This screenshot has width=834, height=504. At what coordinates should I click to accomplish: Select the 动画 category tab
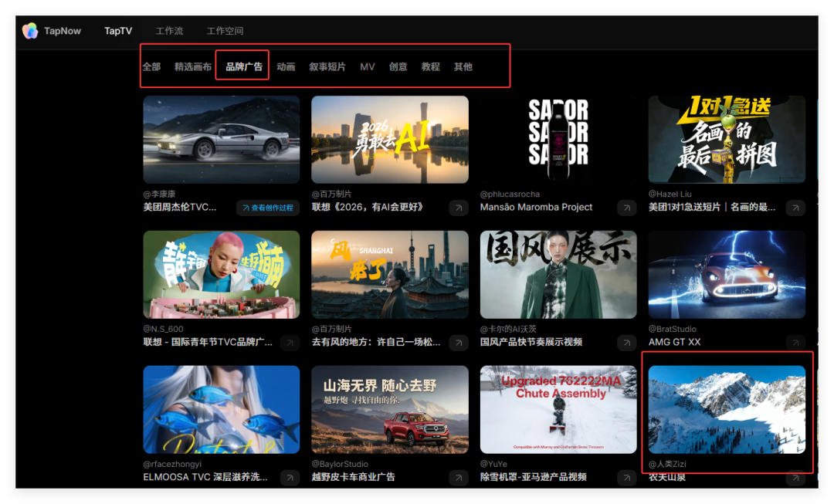click(285, 66)
